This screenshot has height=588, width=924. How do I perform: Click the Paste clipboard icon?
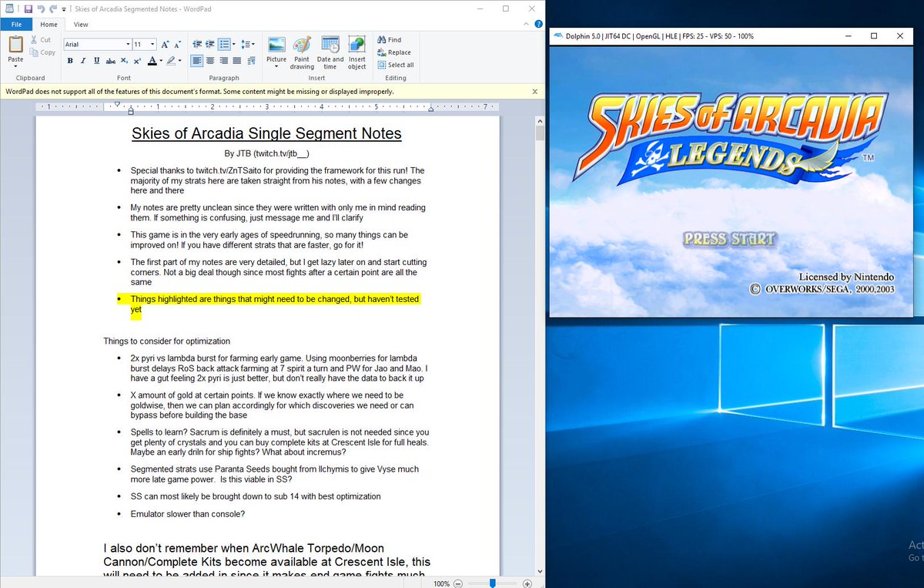coord(15,44)
